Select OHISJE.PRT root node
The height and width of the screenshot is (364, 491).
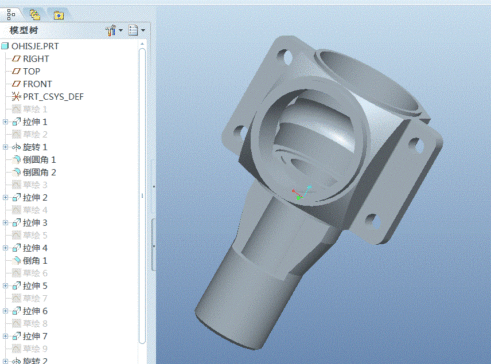(x=35, y=46)
